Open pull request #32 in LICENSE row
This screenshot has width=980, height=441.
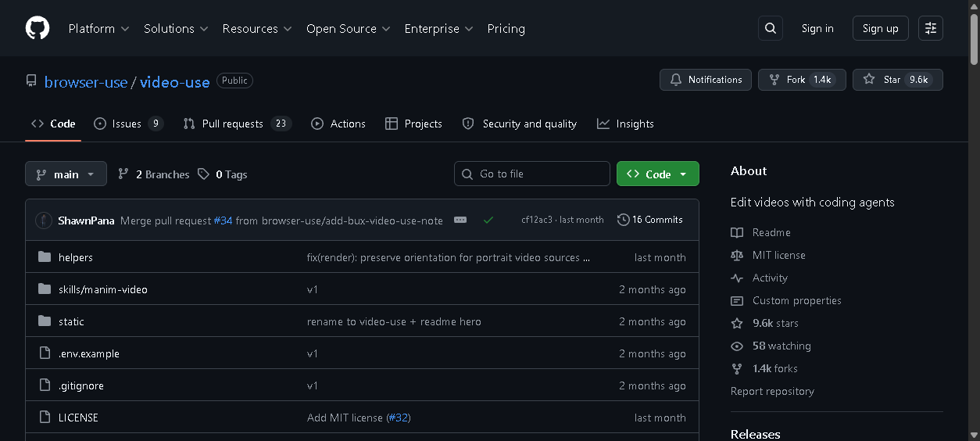tap(398, 418)
